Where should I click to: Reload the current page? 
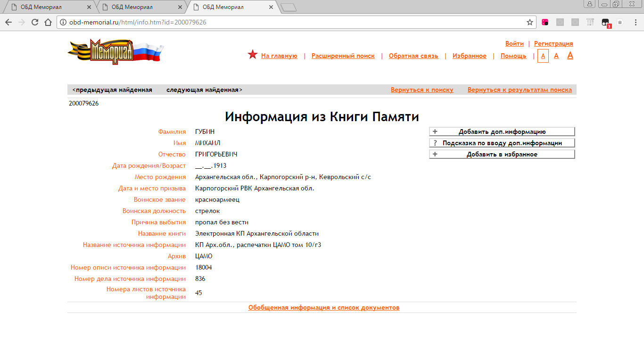[x=34, y=22]
